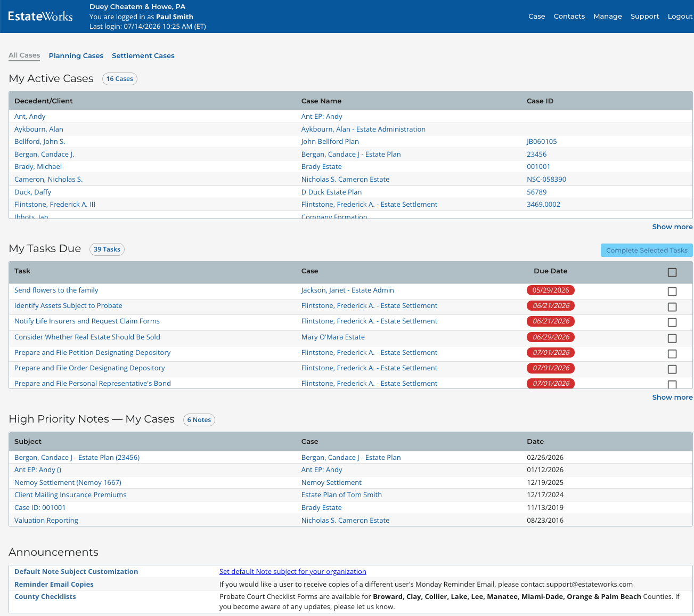The height and width of the screenshot is (616, 694).
Task: Click the 39 Tasks badge
Action: pos(107,249)
